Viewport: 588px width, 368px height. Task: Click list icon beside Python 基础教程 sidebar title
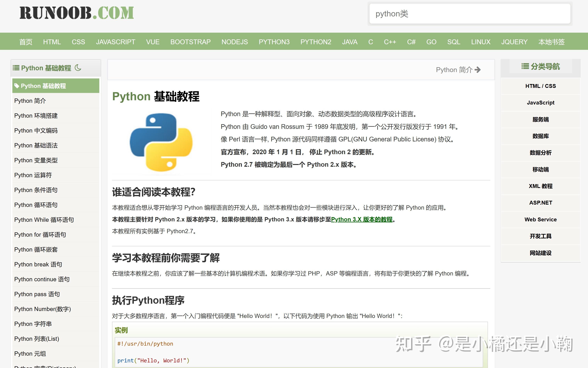16,68
